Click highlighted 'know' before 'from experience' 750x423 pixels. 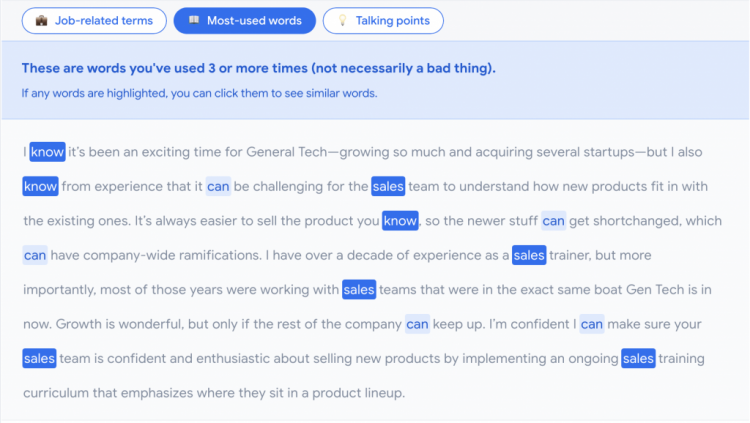click(40, 187)
